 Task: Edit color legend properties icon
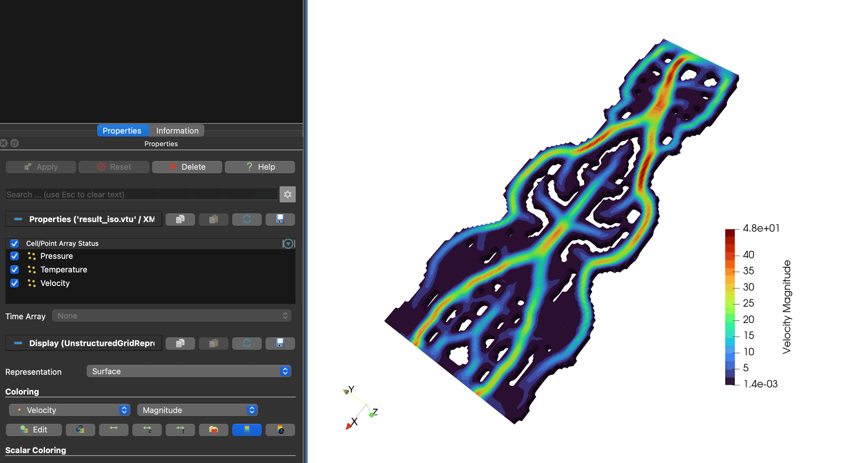point(280,430)
